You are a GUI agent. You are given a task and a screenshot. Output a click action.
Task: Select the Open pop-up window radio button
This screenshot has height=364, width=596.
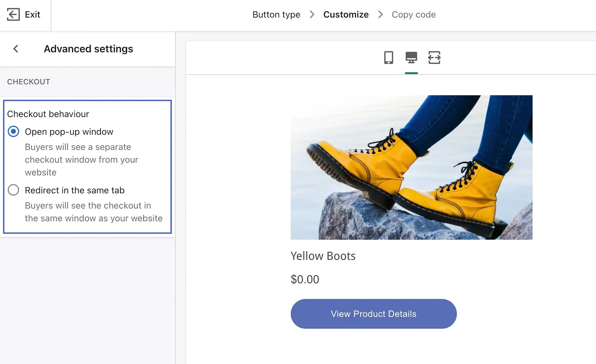coord(13,131)
